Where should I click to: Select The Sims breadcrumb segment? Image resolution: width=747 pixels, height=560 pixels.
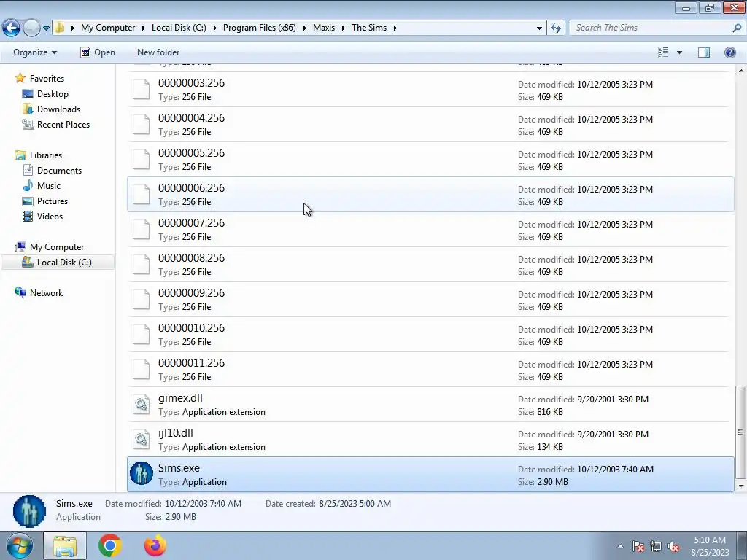pos(368,28)
